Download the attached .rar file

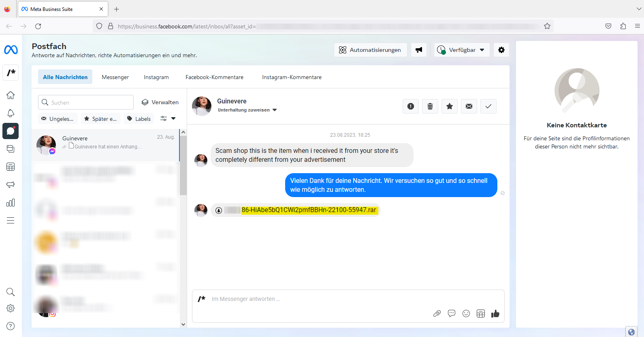219,210
